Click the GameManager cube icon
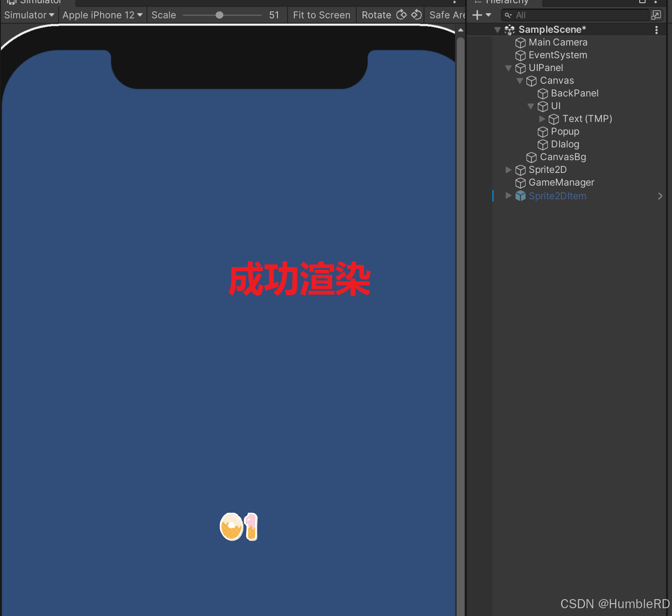 click(520, 183)
